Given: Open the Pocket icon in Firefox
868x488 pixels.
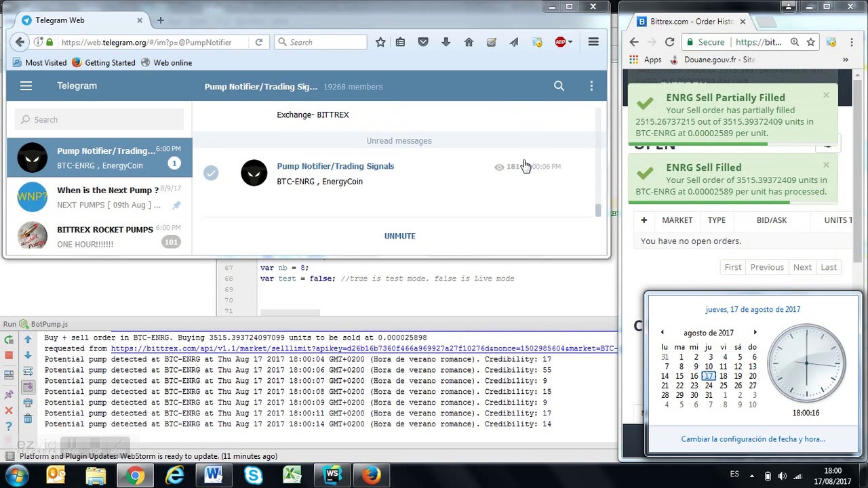Looking at the screenshot, I should (423, 42).
